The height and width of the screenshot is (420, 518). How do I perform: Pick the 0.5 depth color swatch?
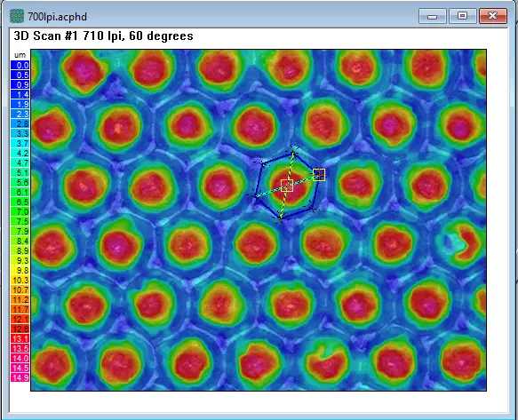tap(20, 75)
